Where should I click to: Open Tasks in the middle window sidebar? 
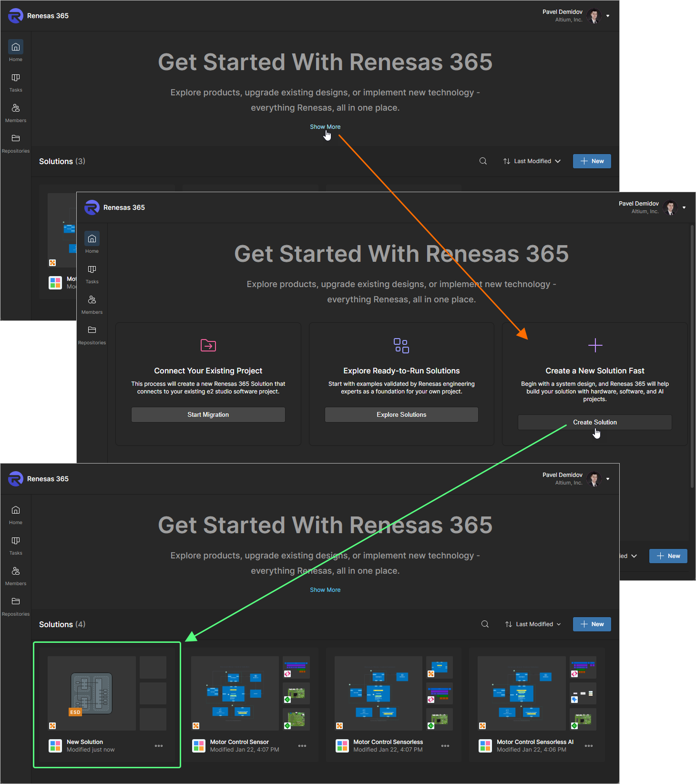92,274
